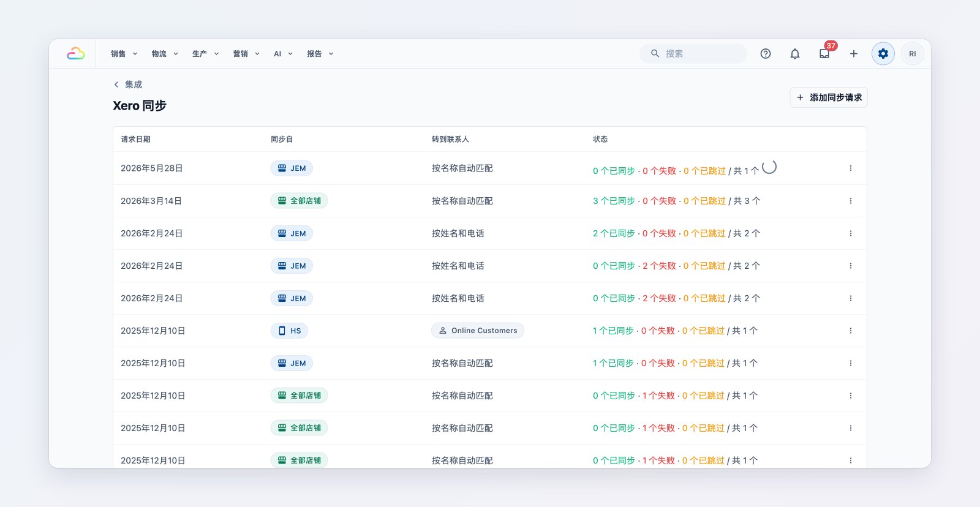This screenshot has height=507, width=980.
Task: Open the notifications bell
Action: click(795, 54)
